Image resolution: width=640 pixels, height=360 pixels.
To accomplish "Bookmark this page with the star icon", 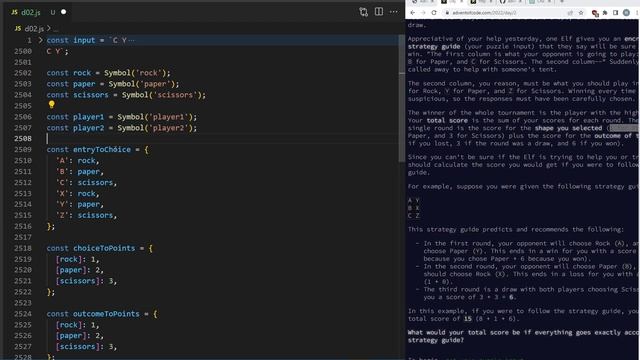I will [x=581, y=13].
